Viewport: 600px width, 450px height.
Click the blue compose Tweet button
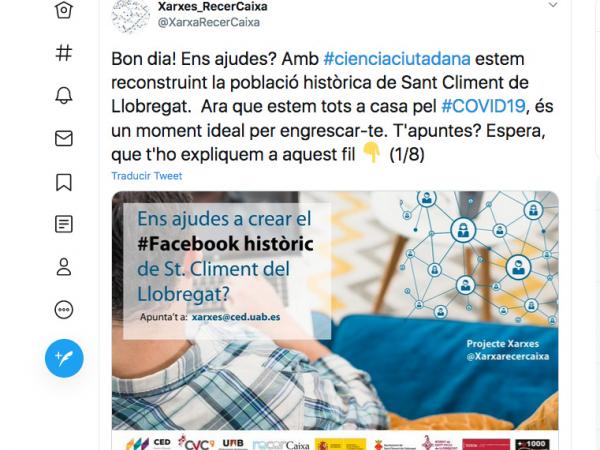click(x=64, y=358)
